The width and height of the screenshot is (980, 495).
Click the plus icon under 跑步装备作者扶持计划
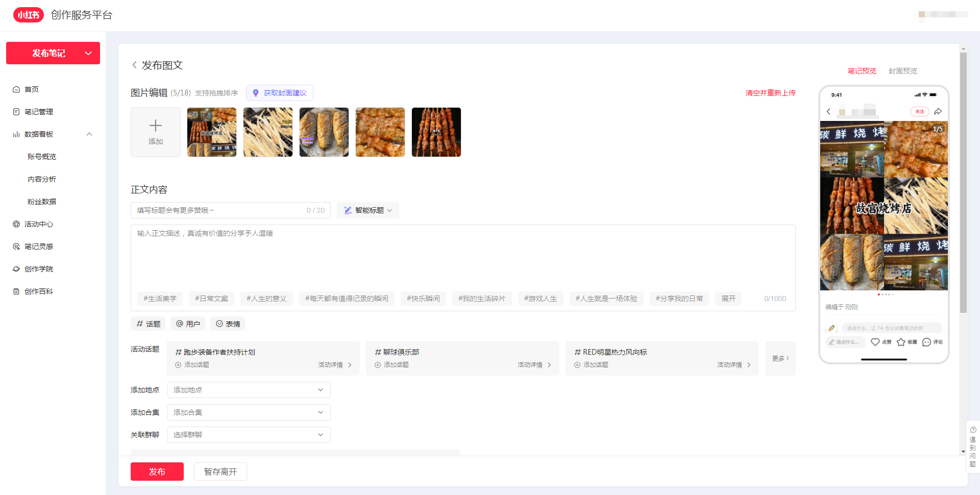178,365
